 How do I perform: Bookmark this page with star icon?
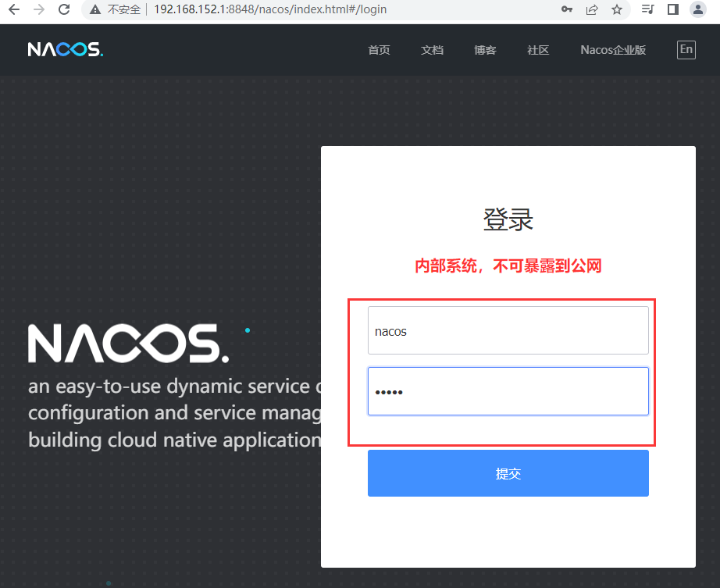tap(617, 9)
